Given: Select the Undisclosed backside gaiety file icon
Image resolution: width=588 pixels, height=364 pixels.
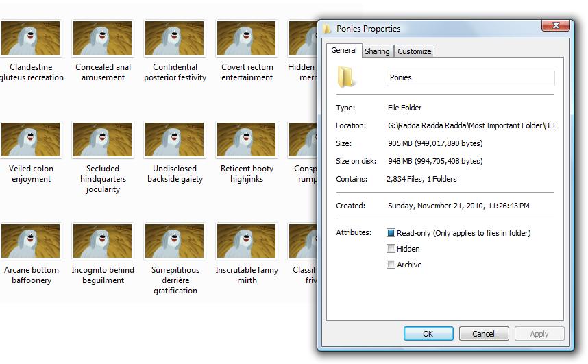Looking at the screenshot, I should point(175,139).
